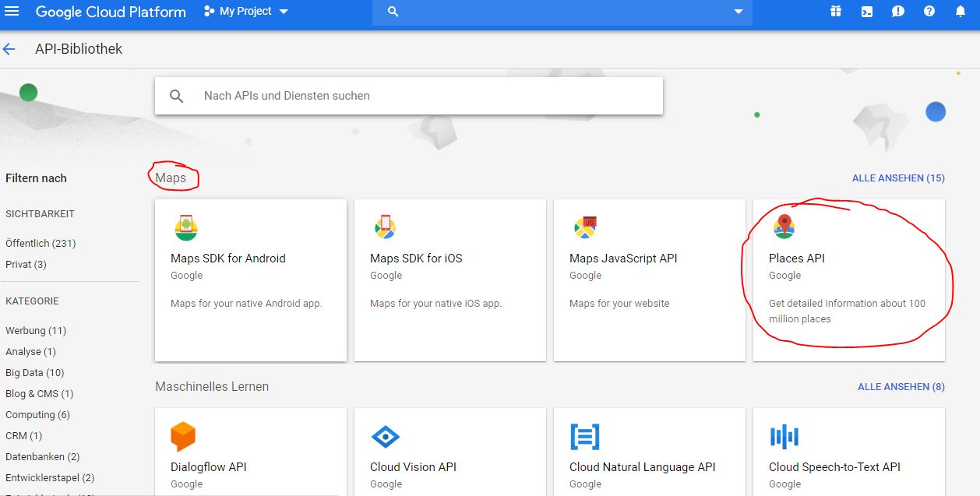Open the hamburger navigation menu

(x=12, y=12)
